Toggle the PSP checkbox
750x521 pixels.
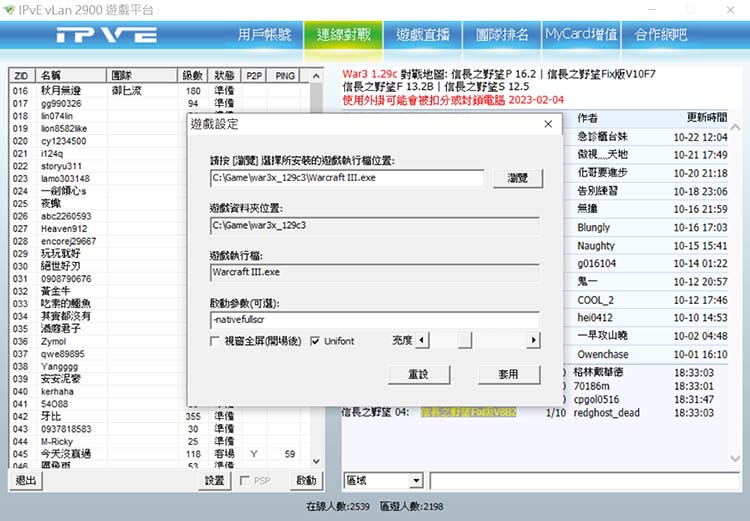pyautogui.click(x=244, y=480)
